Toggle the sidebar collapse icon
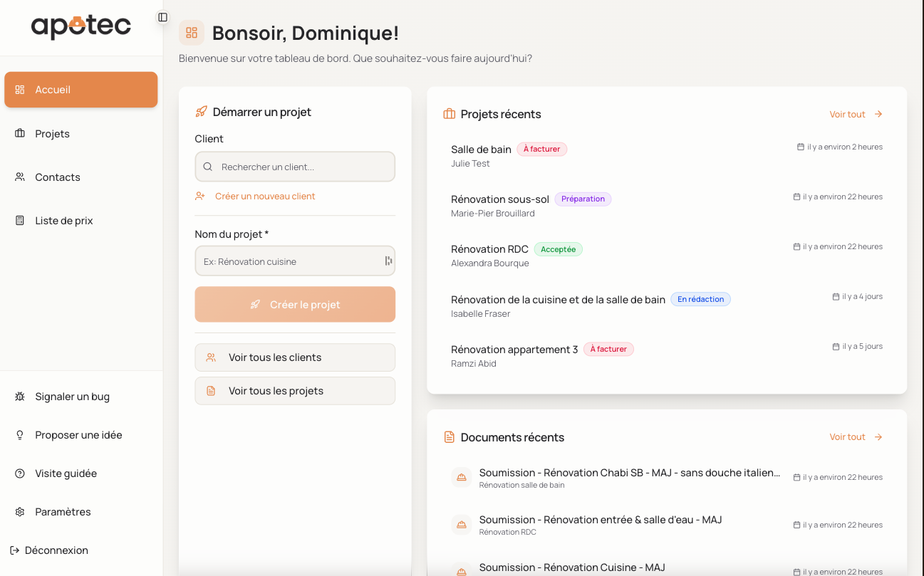924x576 pixels. [x=163, y=17]
